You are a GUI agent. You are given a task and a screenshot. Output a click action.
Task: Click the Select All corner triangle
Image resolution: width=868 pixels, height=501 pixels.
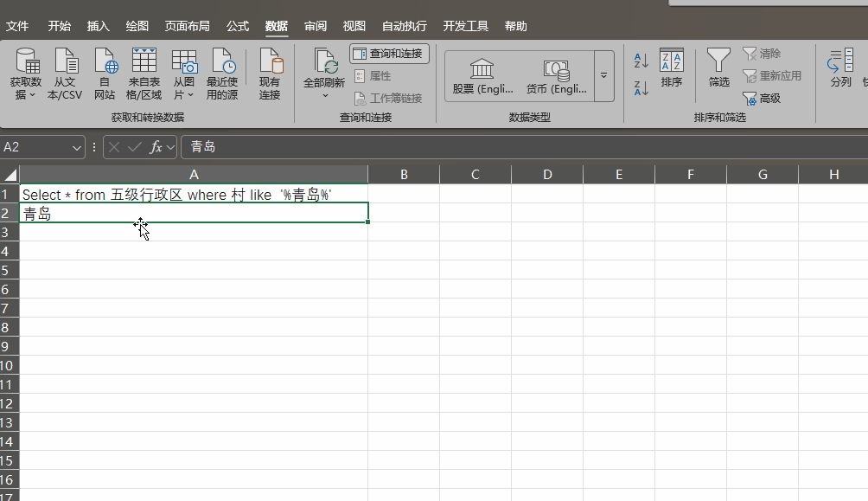coord(10,175)
